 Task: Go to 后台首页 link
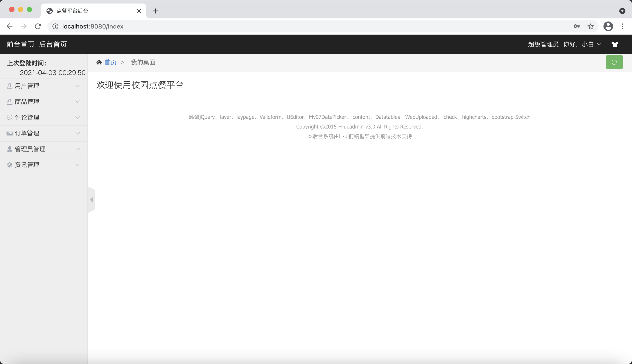click(x=53, y=44)
